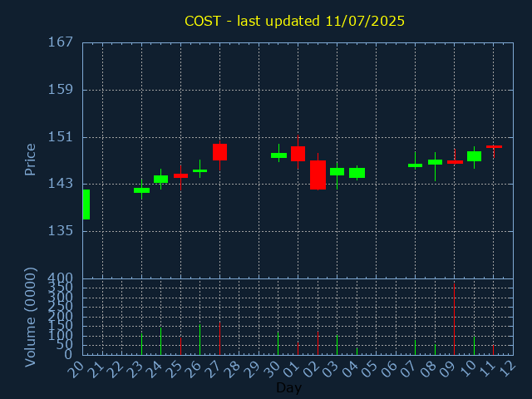The width and height of the screenshot is (532, 399).
Task: Click the red volume bar for day 25
Action: (180, 346)
